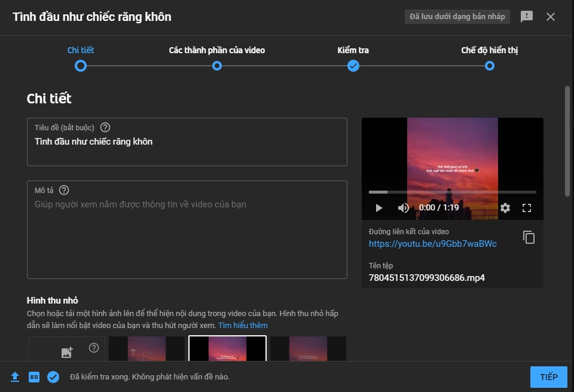The width and height of the screenshot is (574, 392).
Task: Switch to the 'Chế độ hiển thị' step
Action: pyautogui.click(x=489, y=66)
